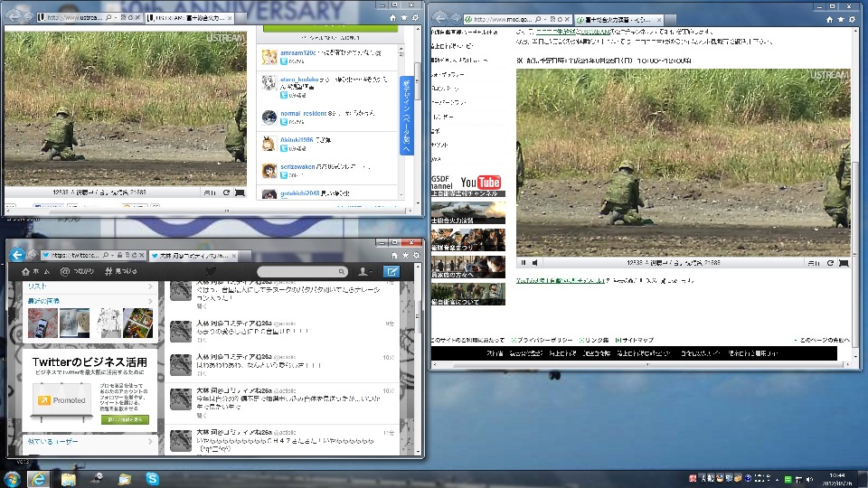Open the bento box photo thumbnail
Image resolution: width=868 pixels, height=488 pixels.
tap(137, 324)
